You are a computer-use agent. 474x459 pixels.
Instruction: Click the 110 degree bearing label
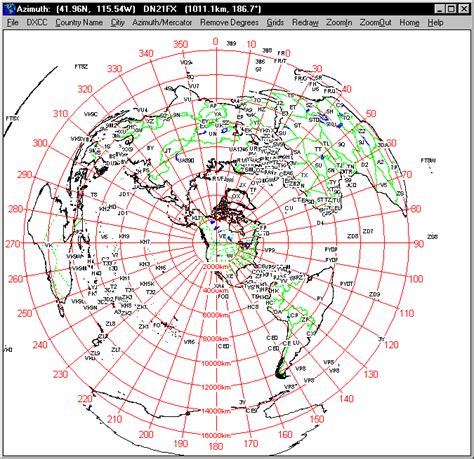407,313
